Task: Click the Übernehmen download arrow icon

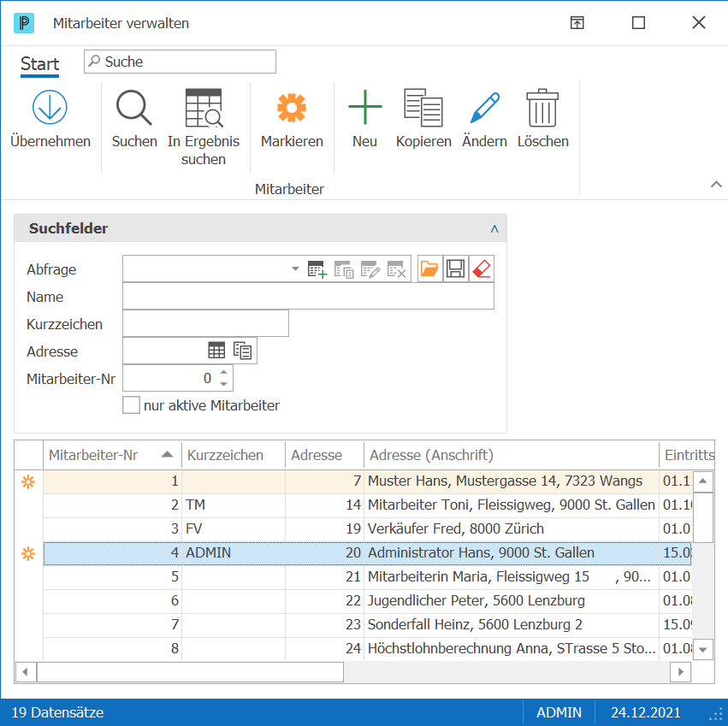Action: click(x=50, y=107)
